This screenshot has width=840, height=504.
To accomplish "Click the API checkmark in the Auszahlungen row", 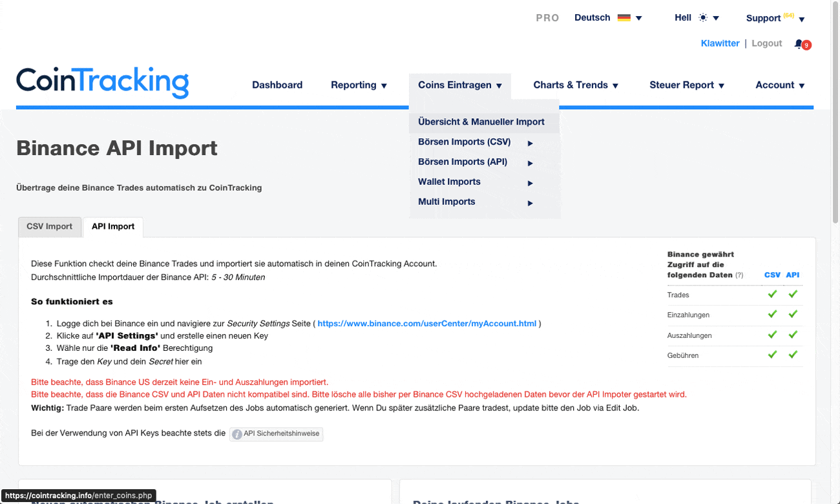I will (x=793, y=335).
